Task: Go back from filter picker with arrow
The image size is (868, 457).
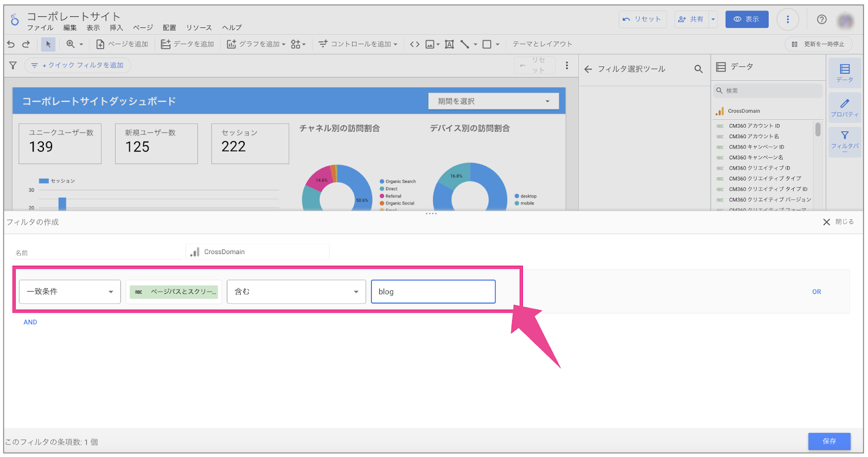Action: click(x=588, y=69)
